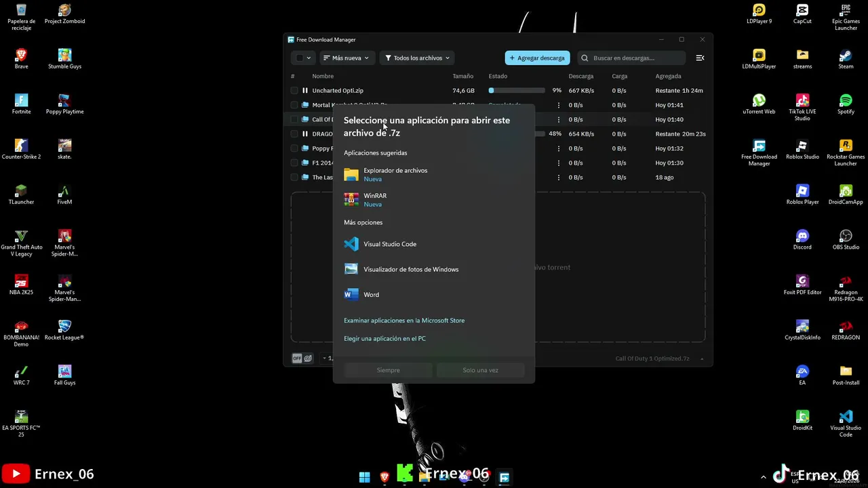
Task: Sort downloads by the Carga column
Action: [620, 77]
